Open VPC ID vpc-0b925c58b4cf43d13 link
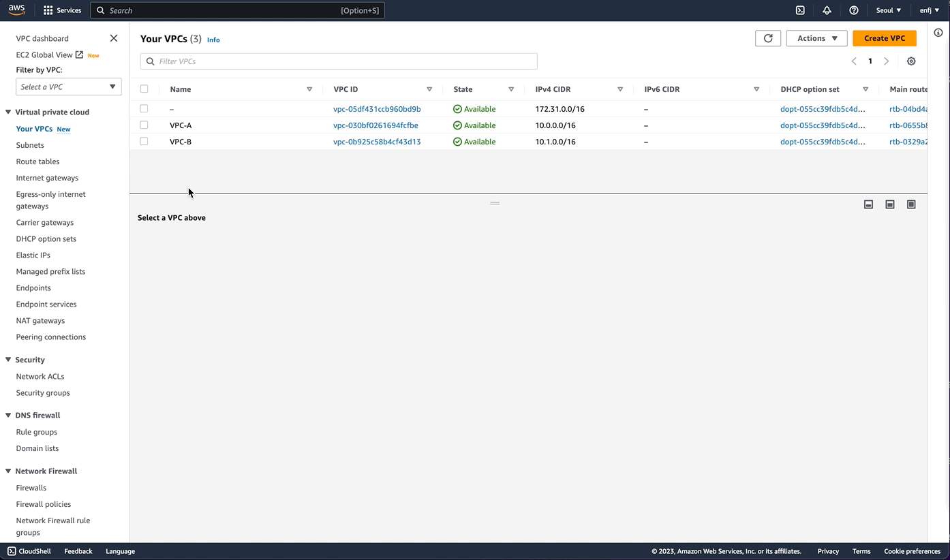The image size is (950, 560). click(377, 142)
